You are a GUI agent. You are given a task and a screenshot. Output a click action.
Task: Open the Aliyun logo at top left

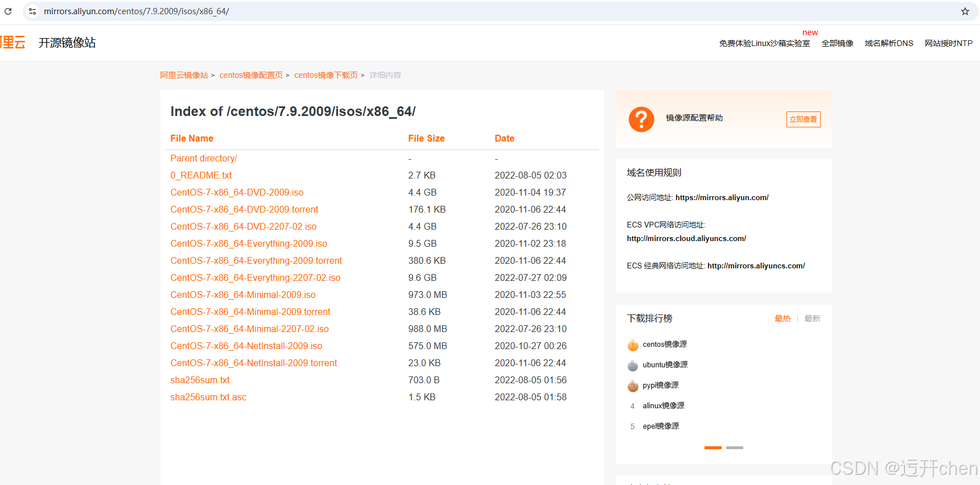[x=13, y=43]
